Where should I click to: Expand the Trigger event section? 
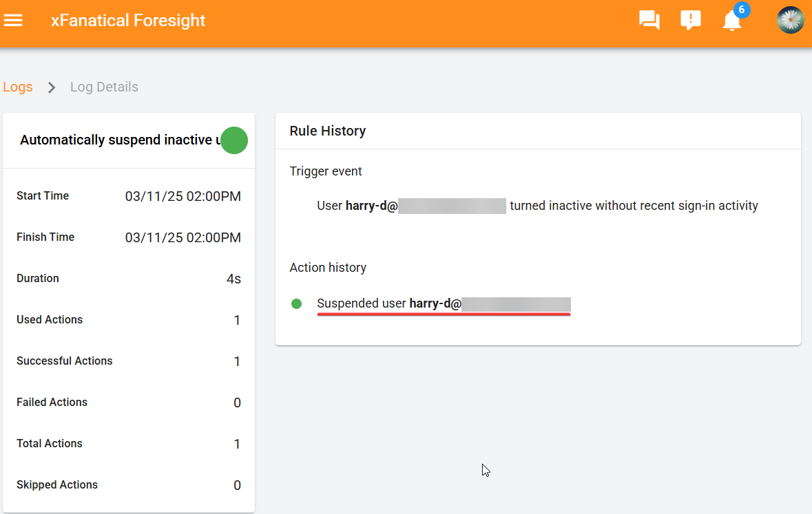click(325, 171)
